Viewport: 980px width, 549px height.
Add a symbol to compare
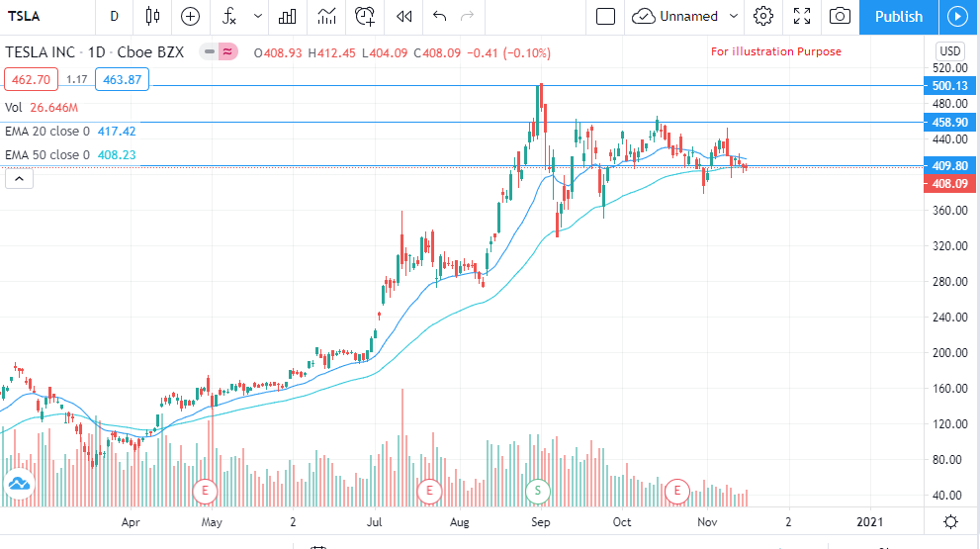pos(190,16)
